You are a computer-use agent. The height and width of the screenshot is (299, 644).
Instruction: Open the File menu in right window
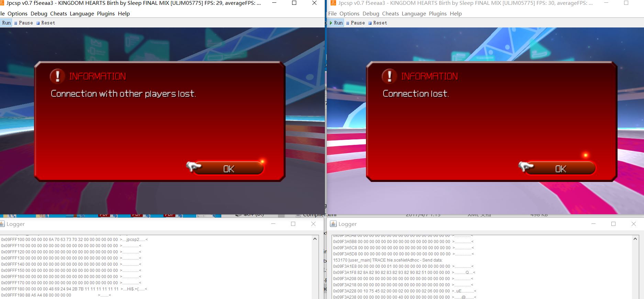click(332, 14)
